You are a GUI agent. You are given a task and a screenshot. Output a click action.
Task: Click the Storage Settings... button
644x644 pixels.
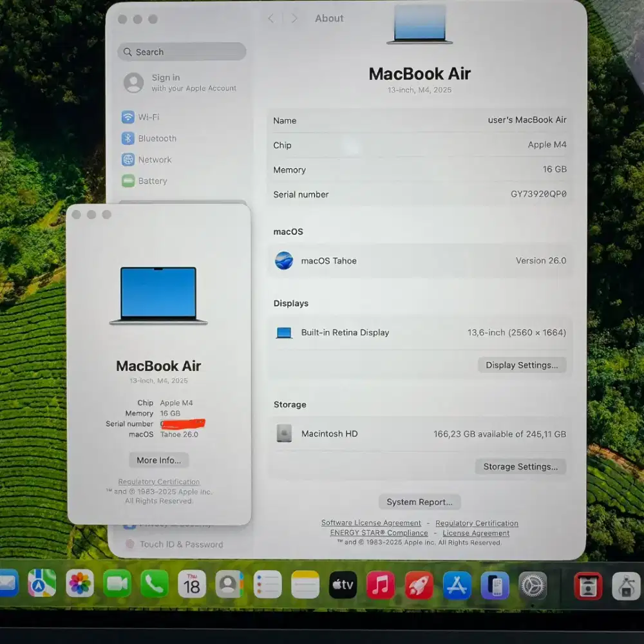[520, 466]
